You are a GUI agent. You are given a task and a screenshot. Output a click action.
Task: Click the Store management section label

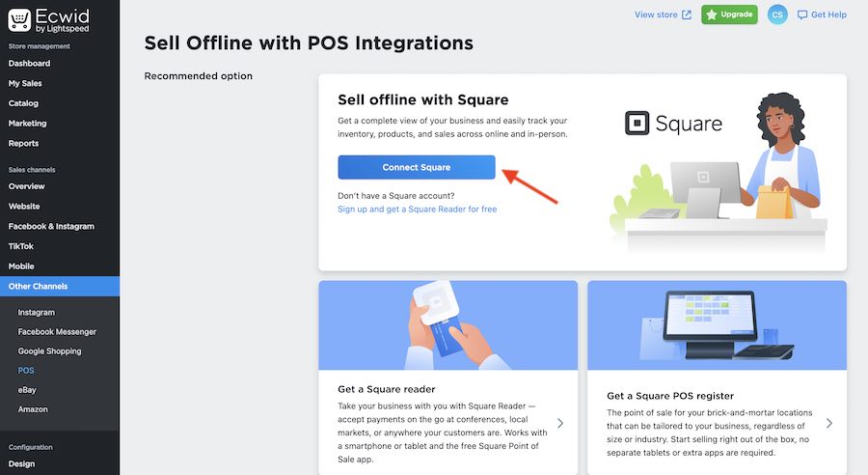click(39, 46)
